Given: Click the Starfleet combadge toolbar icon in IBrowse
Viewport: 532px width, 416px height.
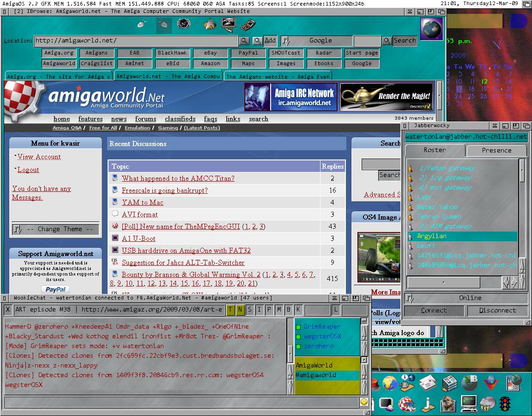Looking at the screenshot, I should pyautogui.click(x=211, y=24).
